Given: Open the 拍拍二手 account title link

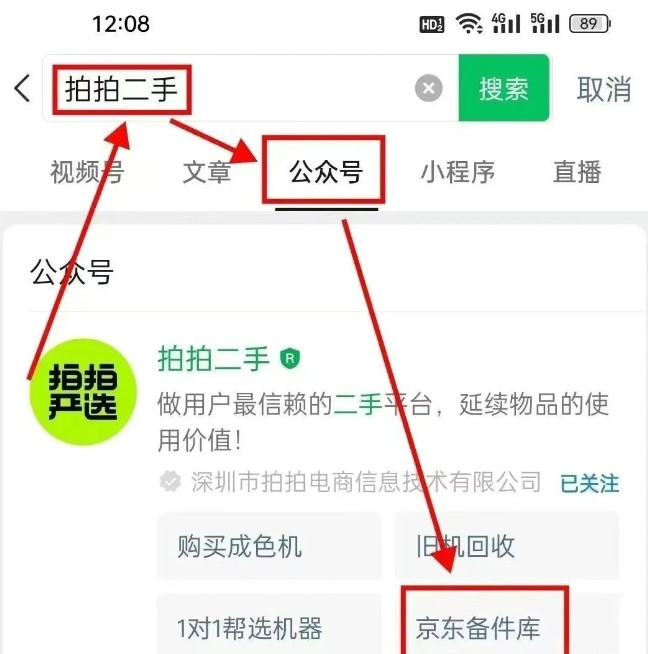Looking at the screenshot, I should point(213,358).
